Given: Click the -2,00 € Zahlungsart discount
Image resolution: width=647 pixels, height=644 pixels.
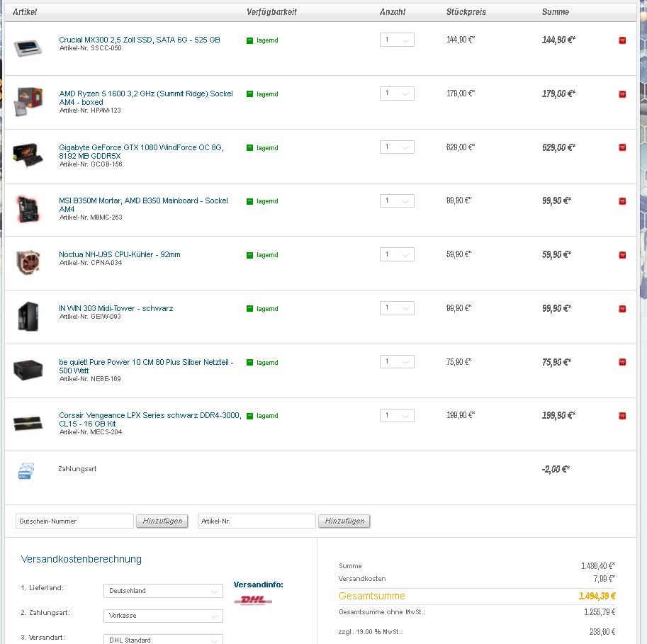Looking at the screenshot, I should (x=556, y=469).
